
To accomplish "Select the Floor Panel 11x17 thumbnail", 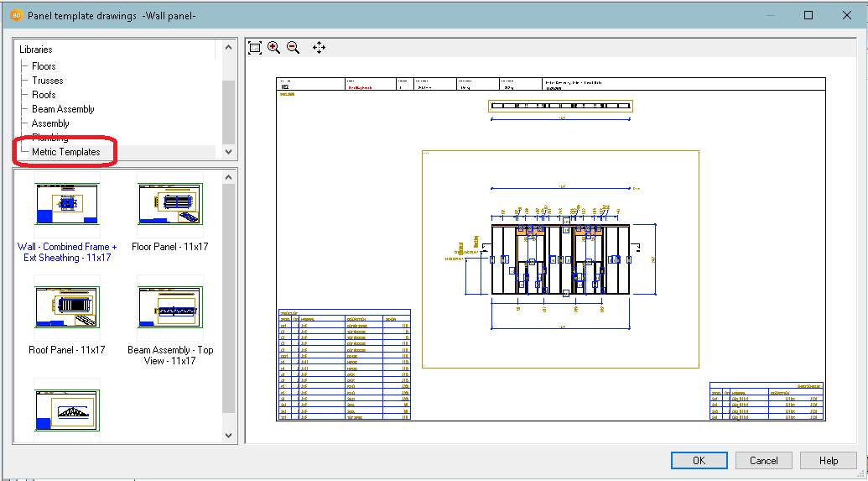I will [x=170, y=204].
